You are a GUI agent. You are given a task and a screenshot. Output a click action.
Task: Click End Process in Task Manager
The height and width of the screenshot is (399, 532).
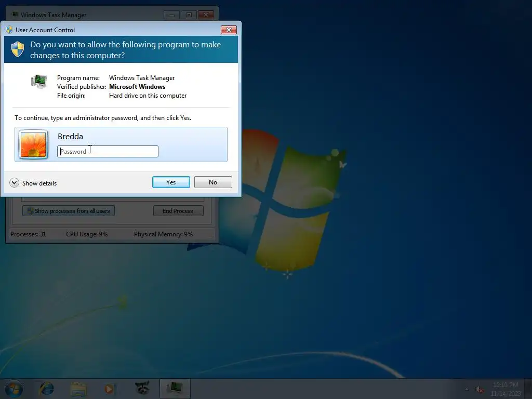point(178,211)
